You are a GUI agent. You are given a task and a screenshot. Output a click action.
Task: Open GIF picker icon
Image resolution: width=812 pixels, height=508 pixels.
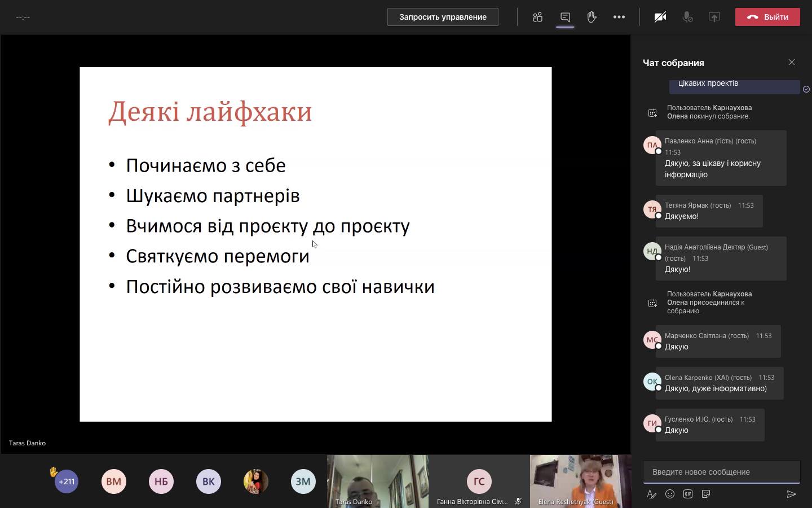click(688, 494)
